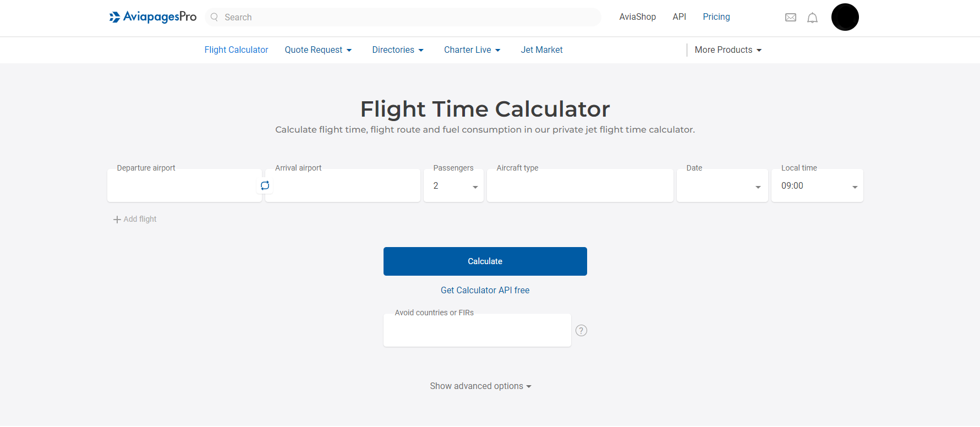Expand the Passengers dropdown

coord(453,185)
